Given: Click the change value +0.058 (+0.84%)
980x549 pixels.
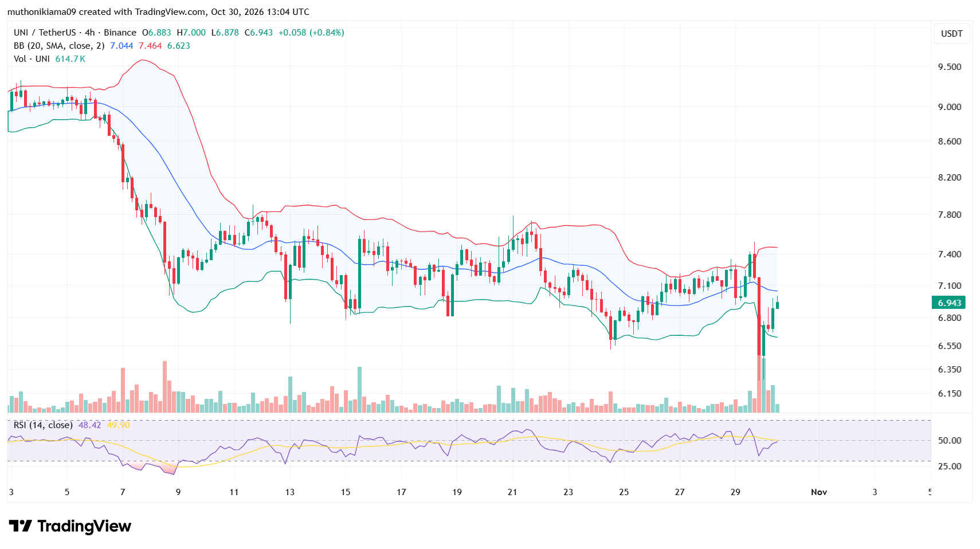Looking at the screenshot, I should click(x=311, y=33).
